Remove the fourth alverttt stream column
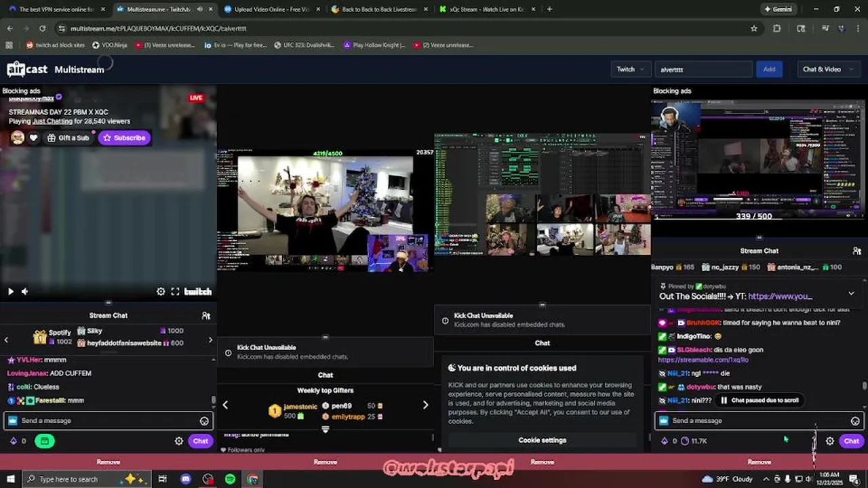Viewport: 868px width, 488px height. (x=759, y=462)
